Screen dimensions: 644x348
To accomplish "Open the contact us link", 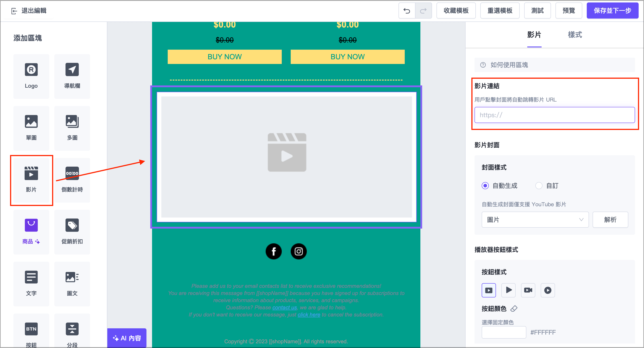I will 284,307.
